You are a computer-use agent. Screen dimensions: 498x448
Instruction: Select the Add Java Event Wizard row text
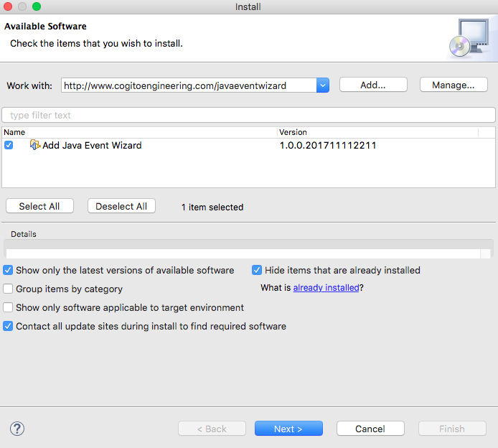[92, 146]
